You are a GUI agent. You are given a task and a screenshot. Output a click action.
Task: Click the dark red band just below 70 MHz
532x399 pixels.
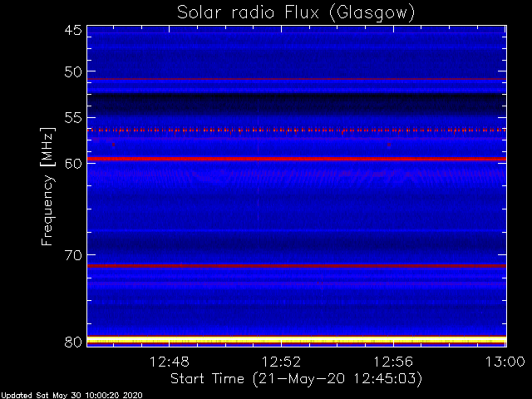297,266
